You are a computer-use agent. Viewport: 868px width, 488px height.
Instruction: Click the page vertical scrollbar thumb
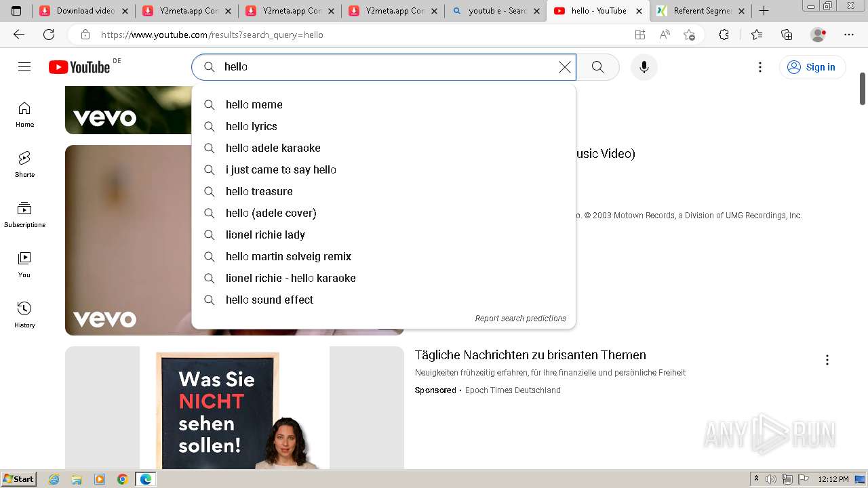pos(863,88)
